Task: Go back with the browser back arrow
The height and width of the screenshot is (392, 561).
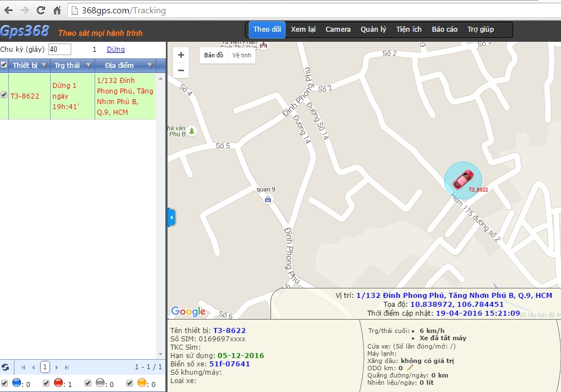Action: pos(8,11)
